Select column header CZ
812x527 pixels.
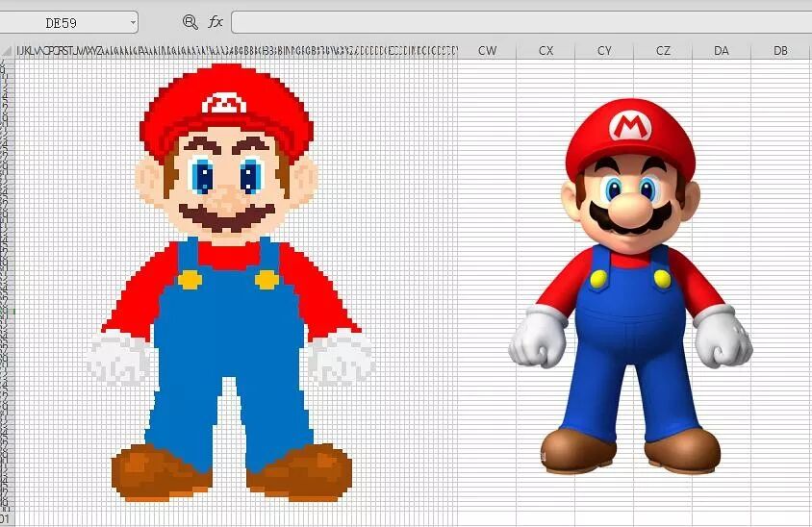tap(663, 51)
